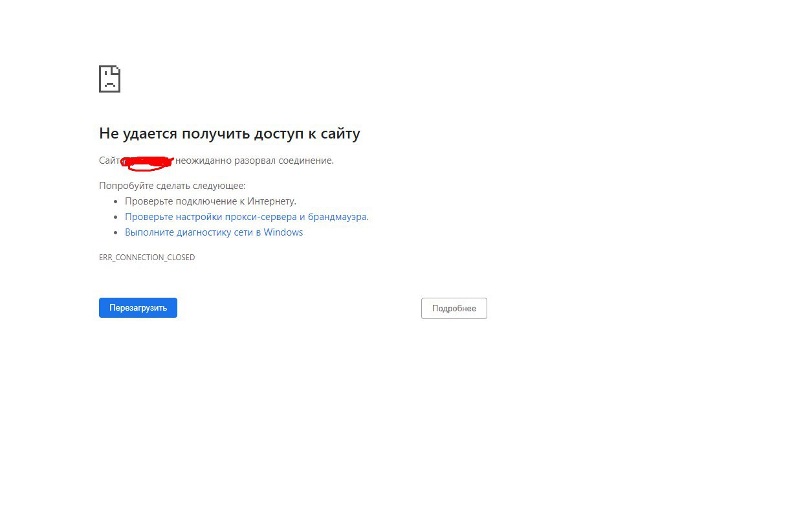803x532 pixels.
Task: Click the bullet before the proxy settings link
Action: [116, 217]
